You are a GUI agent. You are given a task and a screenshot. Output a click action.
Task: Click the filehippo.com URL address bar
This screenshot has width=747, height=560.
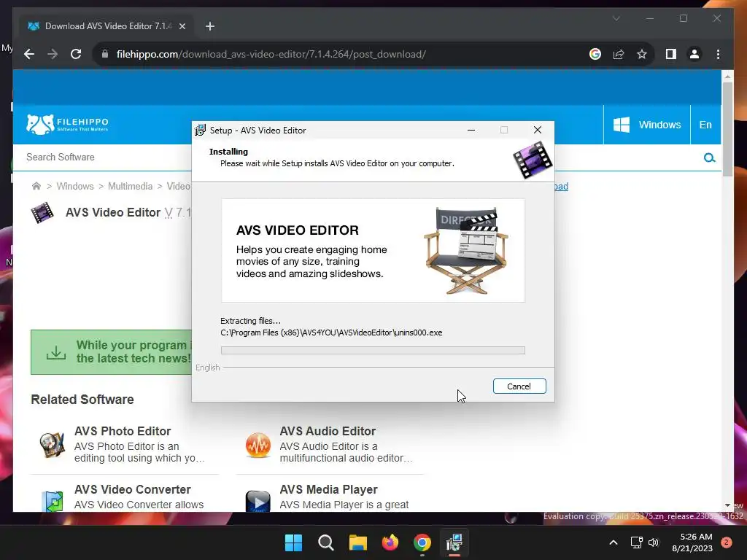click(271, 54)
